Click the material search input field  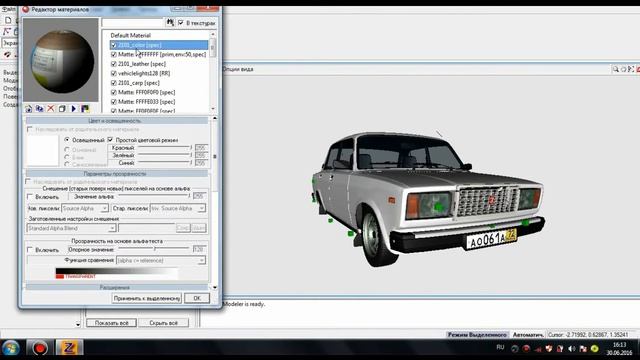[x=133, y=23]
